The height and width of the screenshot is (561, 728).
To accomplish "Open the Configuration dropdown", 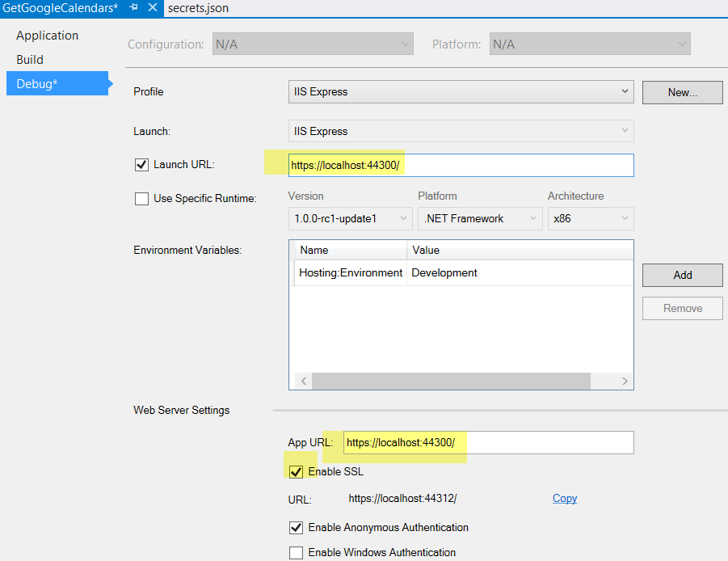I will coord(313,44).
